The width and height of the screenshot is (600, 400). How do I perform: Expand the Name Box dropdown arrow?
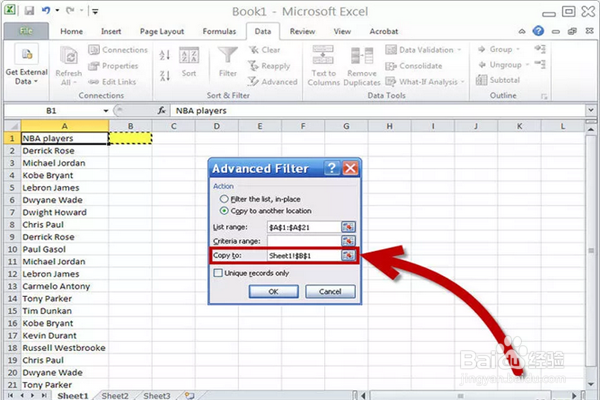click(x=106, y=111)
